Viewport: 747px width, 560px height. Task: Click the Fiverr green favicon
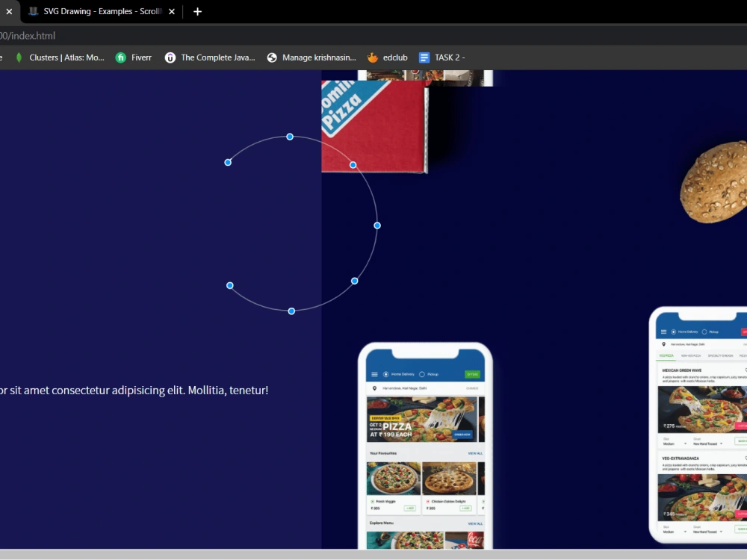[x=121, y=57]
